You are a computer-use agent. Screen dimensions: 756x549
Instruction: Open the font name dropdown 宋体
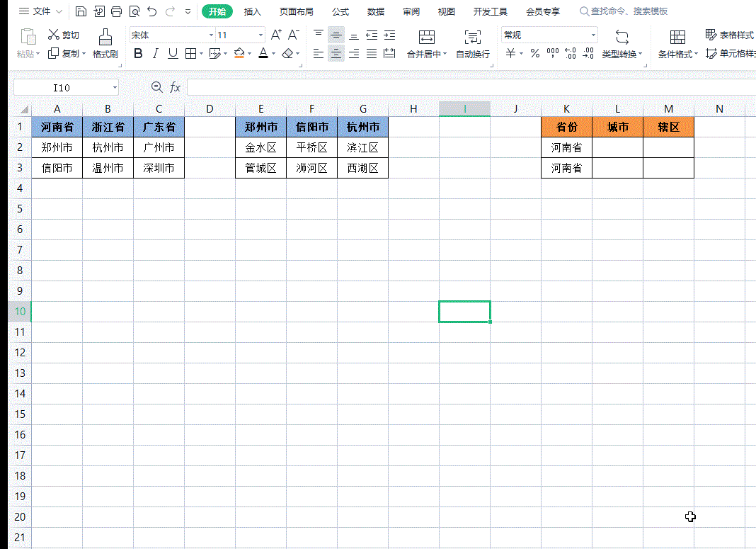(x=211, y=35)
